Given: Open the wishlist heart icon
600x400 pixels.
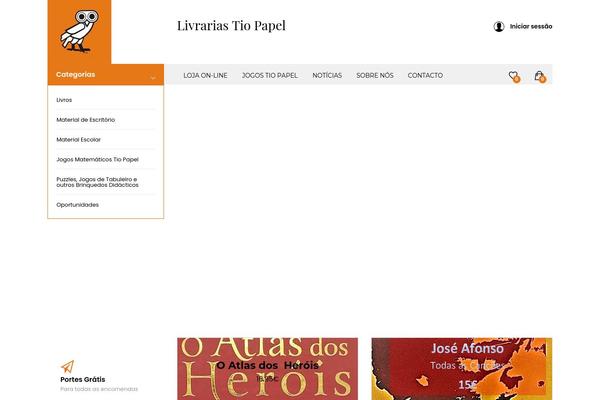Looking at the screenshot, I should [514, 76].
